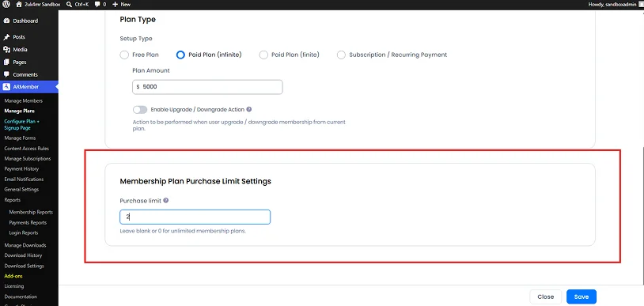Toggle Enable Upgrade / Downgrade Action switch

[x=140, y=110]
